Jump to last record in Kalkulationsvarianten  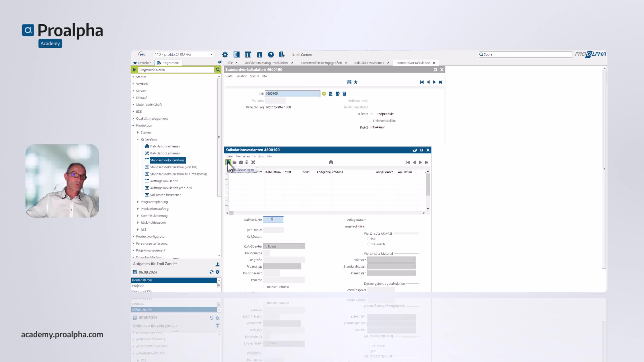pyautogui.click(x=426, y=162)
